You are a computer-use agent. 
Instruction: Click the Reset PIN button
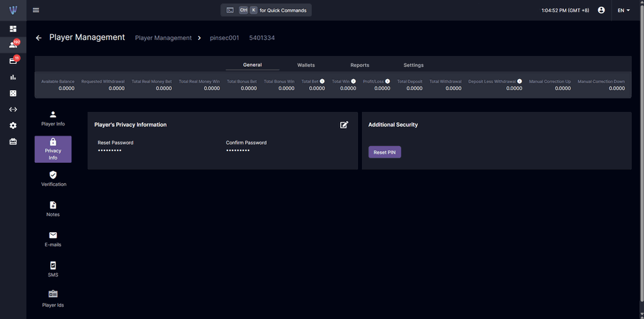(x=385, y=152)
